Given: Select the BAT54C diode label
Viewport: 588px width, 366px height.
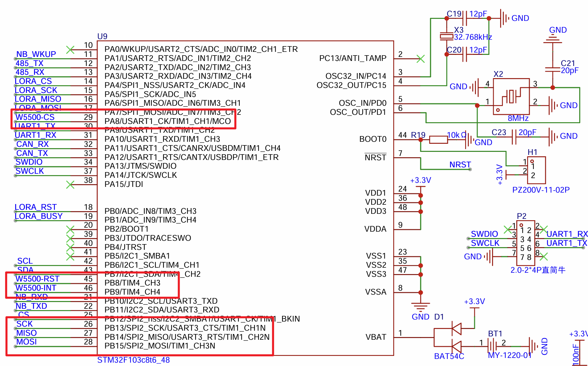Looking at the screenshot, I should pyautogui.click(x=449, y=356).
